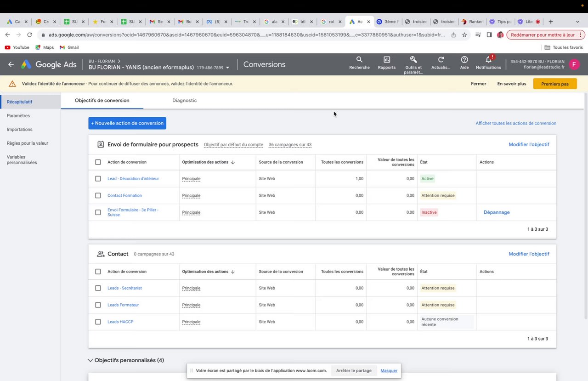Click the Google Ads logo
The width and height of the screenshot is (588, 381).
pos(49,64)
